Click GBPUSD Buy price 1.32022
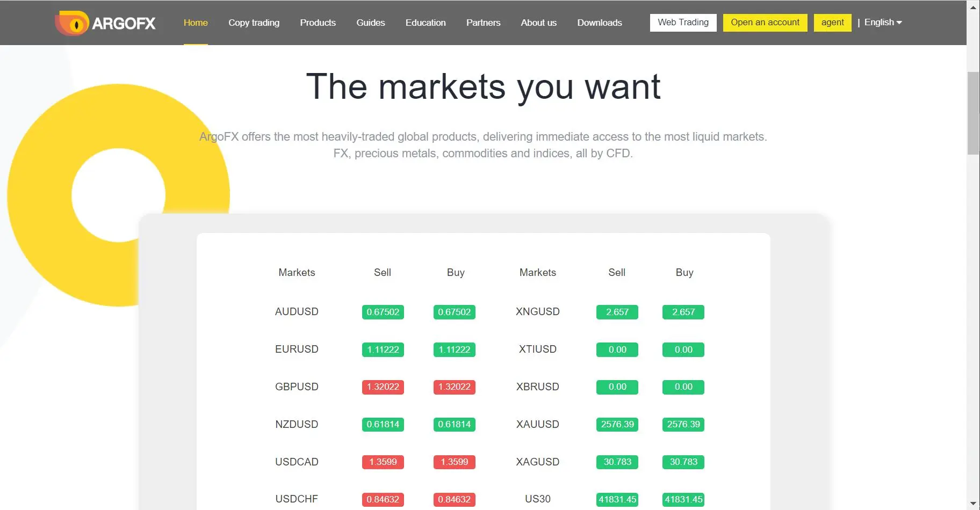Screen dimensions: 980x510 pos(454,387)
